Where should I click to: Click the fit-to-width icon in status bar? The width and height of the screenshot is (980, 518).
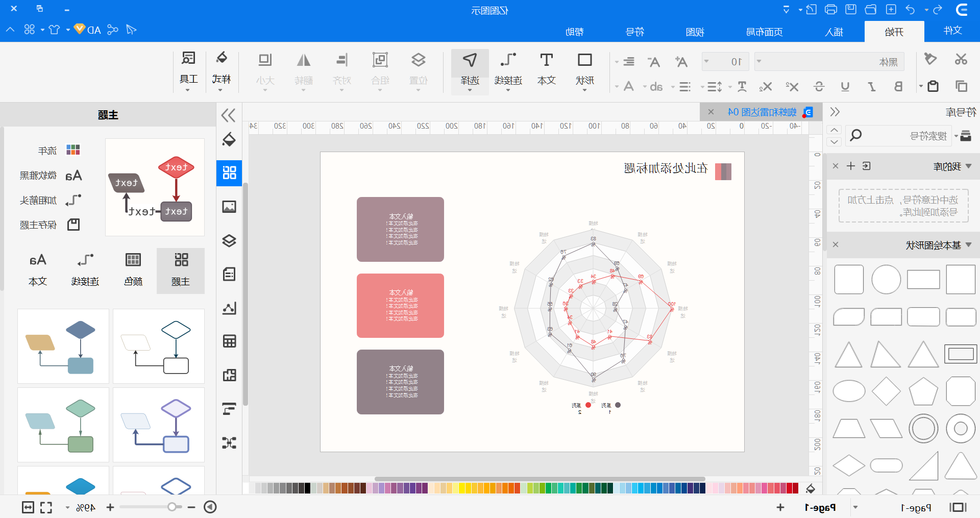point(28,507)
